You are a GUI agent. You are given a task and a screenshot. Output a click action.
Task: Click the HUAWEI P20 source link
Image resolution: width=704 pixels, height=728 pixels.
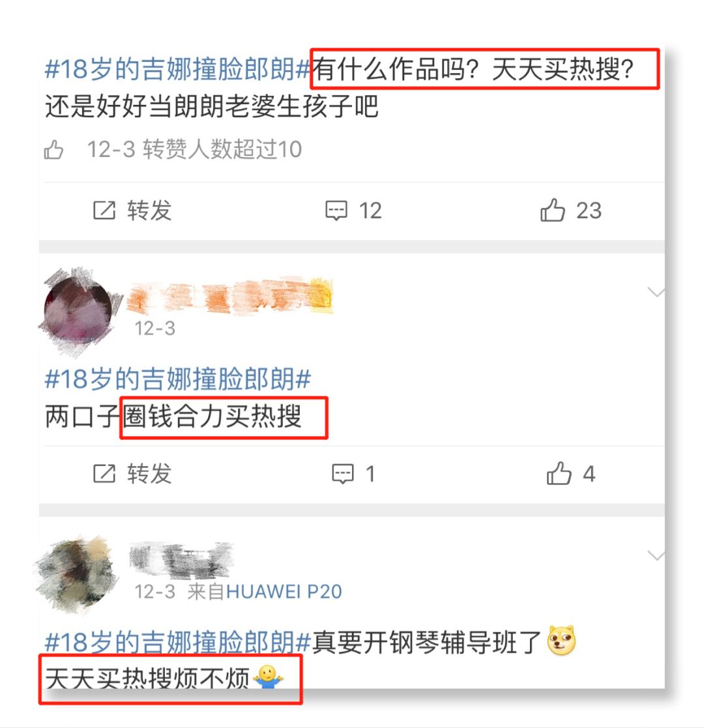[x=284, y=592]
